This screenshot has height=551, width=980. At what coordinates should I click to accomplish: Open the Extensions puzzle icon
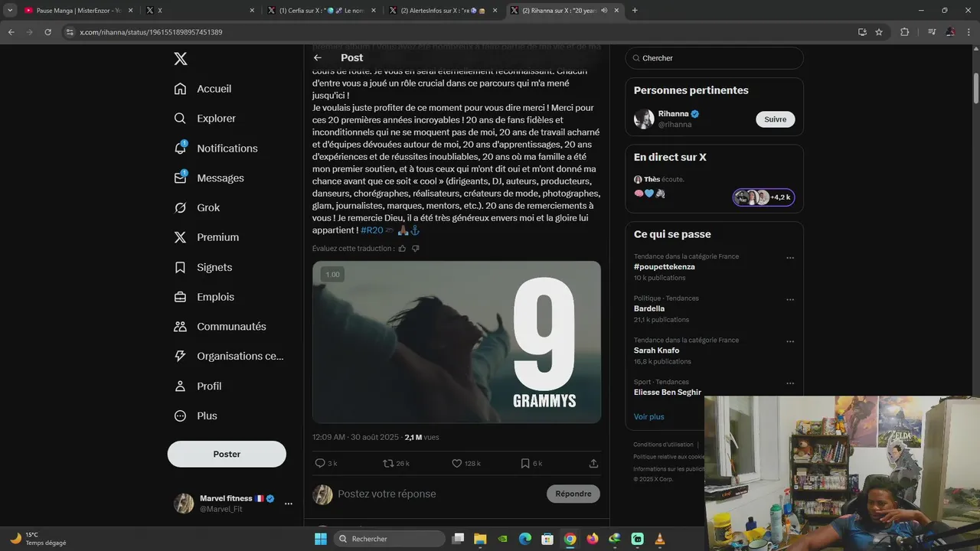(904, 32)
